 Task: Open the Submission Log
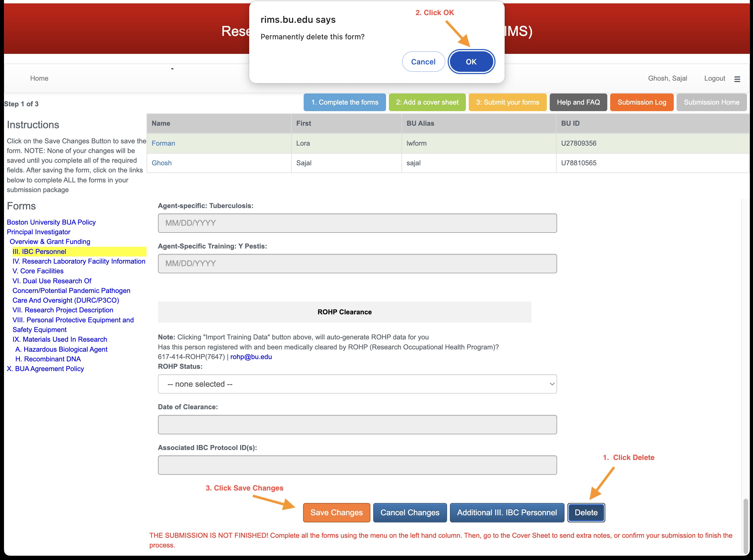642,102
